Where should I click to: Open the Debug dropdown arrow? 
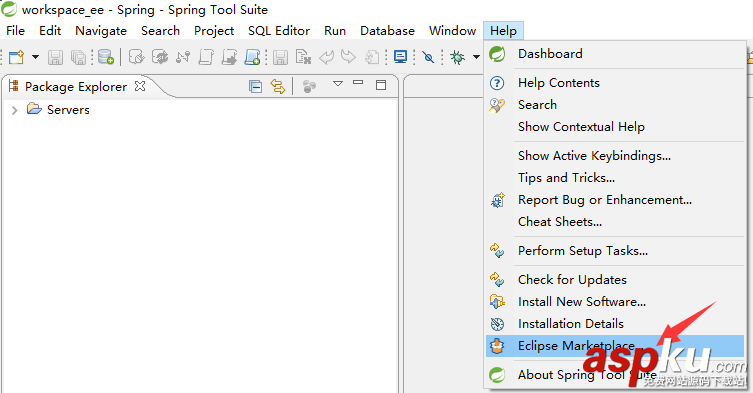(x=476, y=57)
